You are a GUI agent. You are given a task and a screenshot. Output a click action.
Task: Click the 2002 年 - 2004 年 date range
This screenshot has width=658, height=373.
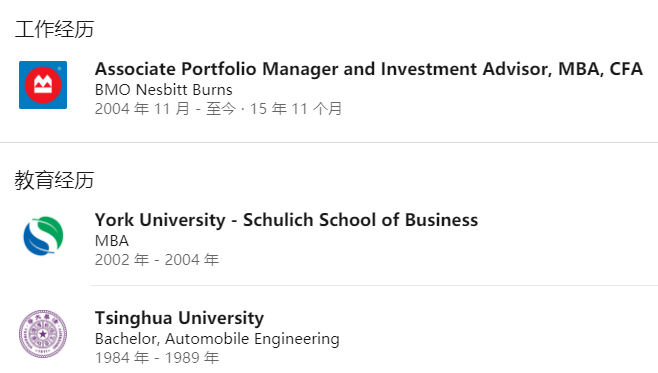(x=157, y=260)
